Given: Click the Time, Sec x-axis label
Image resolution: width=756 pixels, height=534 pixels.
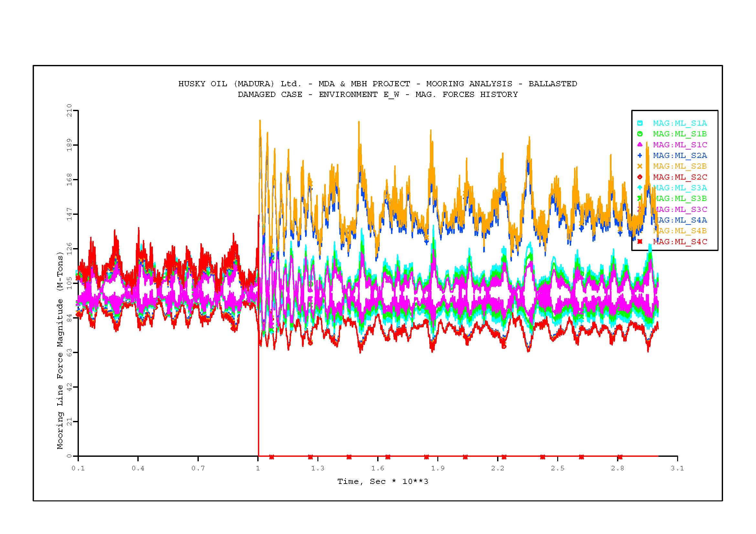Looking at the screenshot, I should [383, 482].
